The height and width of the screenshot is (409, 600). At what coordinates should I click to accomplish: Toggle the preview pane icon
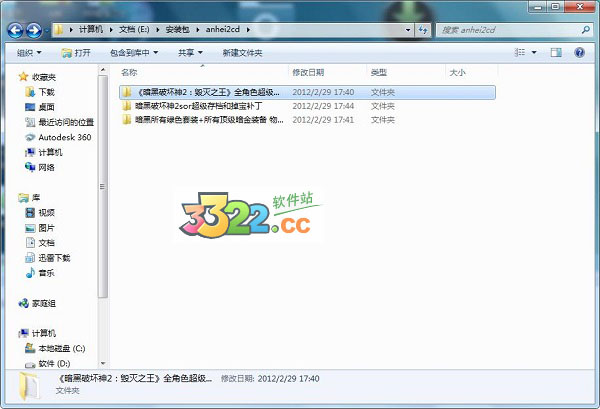(x=556, y=52)
